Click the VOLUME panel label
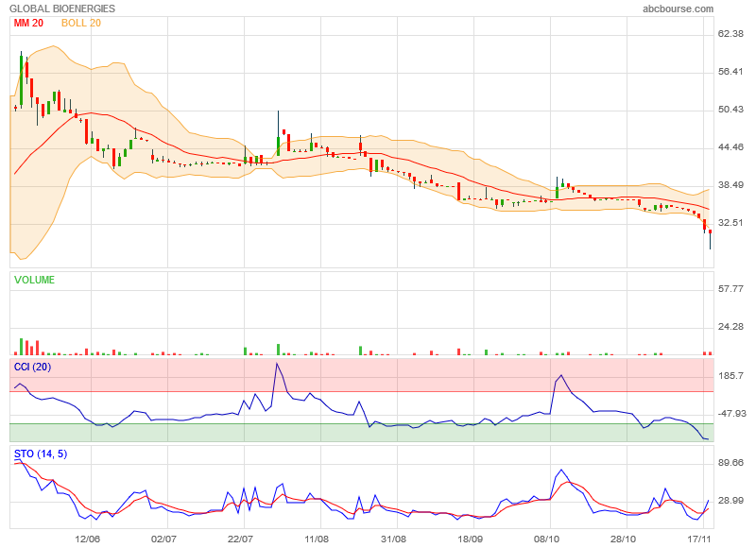756x548 pixels. [34, 280]
